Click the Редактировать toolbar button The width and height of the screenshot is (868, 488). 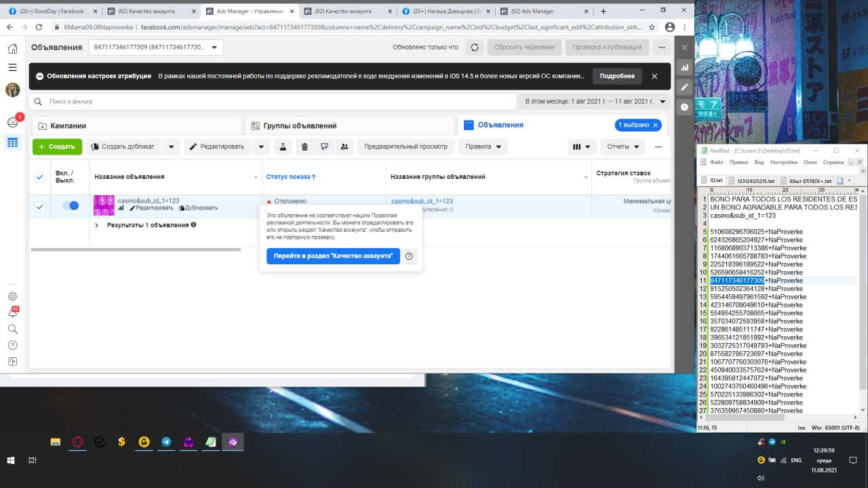[x=218, y=146]
